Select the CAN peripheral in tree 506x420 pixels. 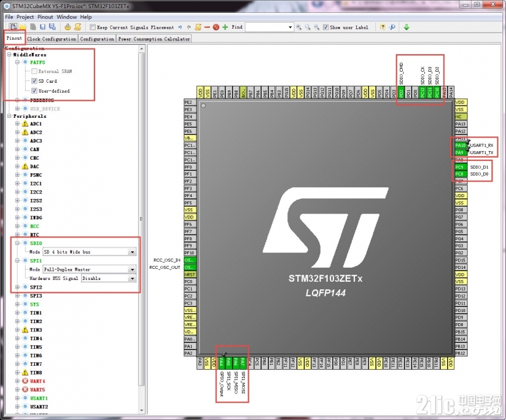click(34, 149)
